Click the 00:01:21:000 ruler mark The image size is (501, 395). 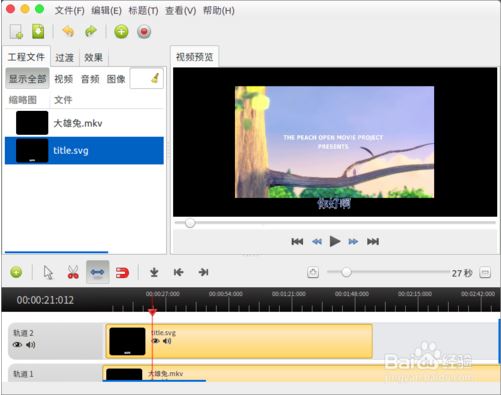(289, 294)
